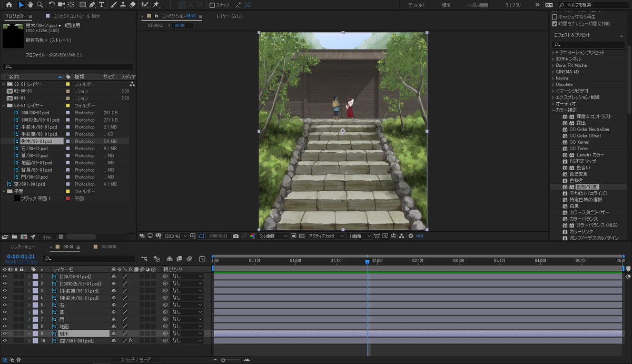Select the Brush tool
The width and height of the screenshot is (632, 364).
click(114, 5)
